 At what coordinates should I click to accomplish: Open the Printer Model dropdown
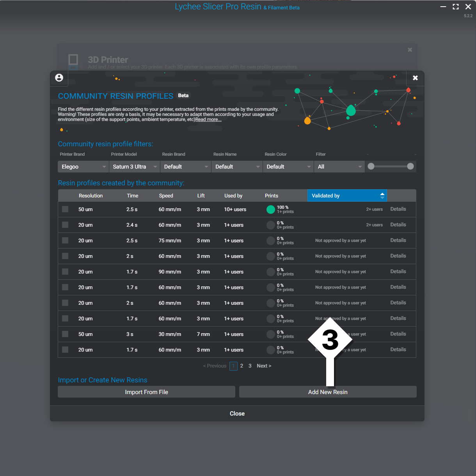coord(134,167)
